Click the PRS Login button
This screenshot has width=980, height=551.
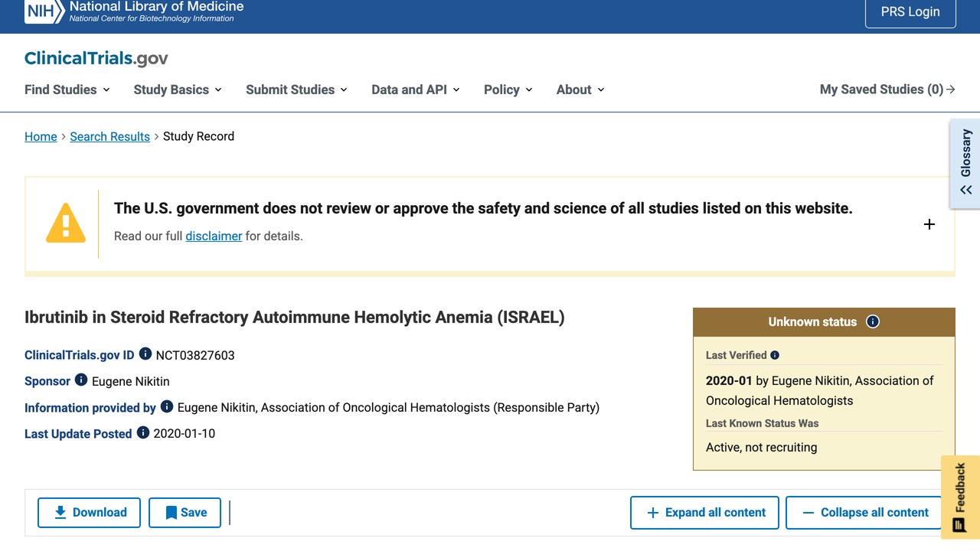click(x=910, y=12)
